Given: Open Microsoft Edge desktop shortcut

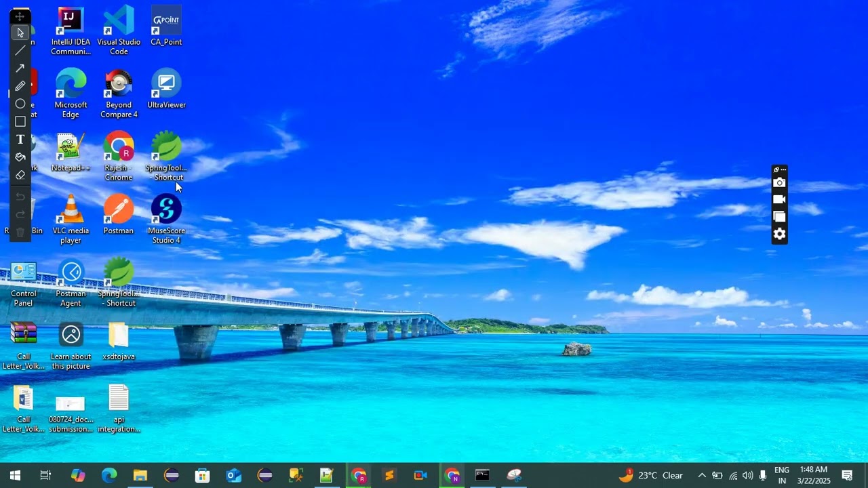Looking at the screenshot, I should pos(71,94).
